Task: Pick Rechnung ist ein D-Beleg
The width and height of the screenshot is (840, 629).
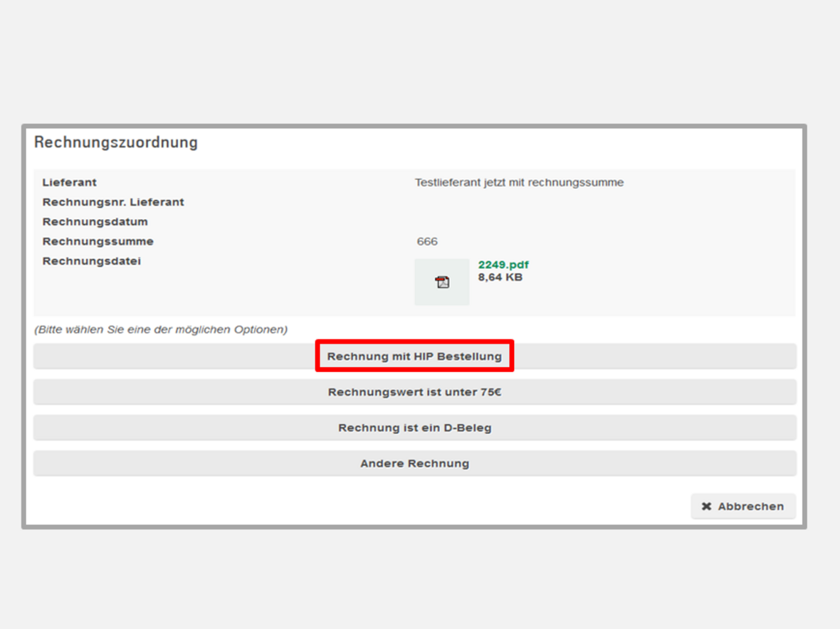Action: [414, 428]
